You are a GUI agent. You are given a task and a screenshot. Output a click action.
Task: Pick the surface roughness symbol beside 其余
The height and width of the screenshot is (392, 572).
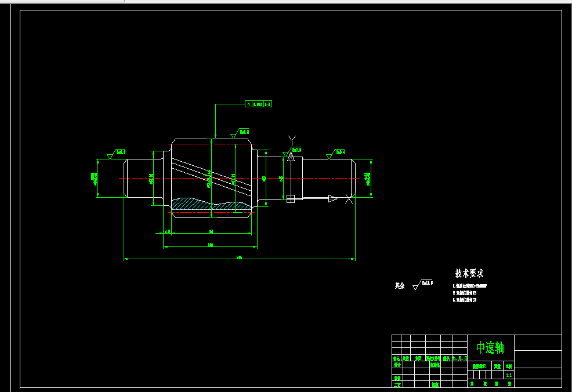click(423, 285)
